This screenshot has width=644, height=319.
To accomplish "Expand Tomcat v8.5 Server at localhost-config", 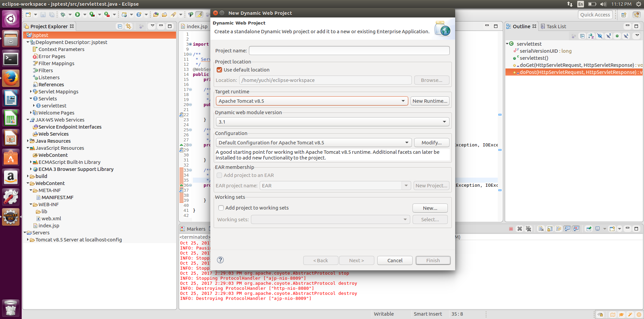I will [28, 239].
